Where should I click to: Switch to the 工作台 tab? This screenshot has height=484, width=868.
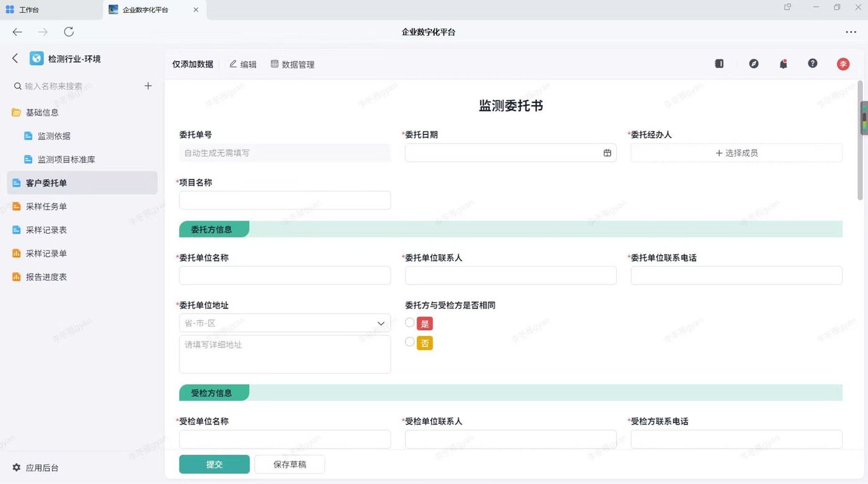click(x=51, y=9)
